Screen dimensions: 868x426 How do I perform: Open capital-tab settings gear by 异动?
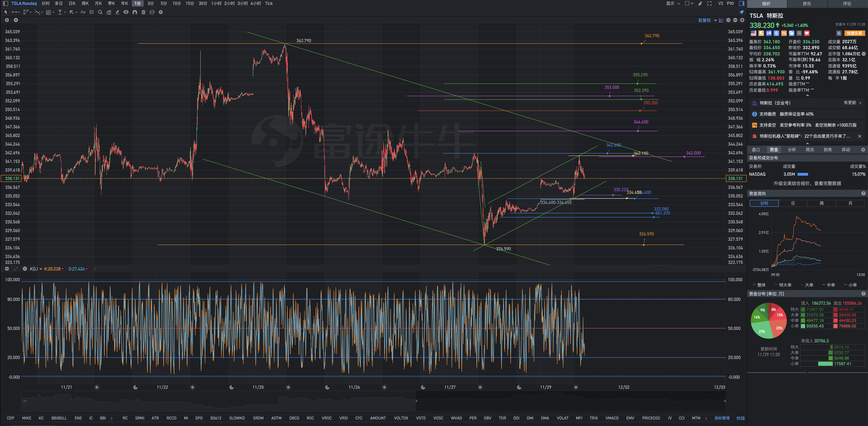pos(863,150)
